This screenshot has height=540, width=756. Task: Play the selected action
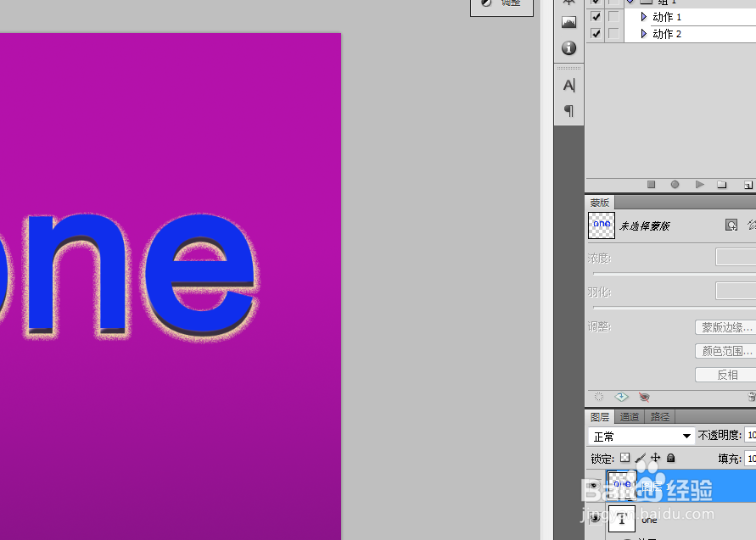(x=700, y=185)
